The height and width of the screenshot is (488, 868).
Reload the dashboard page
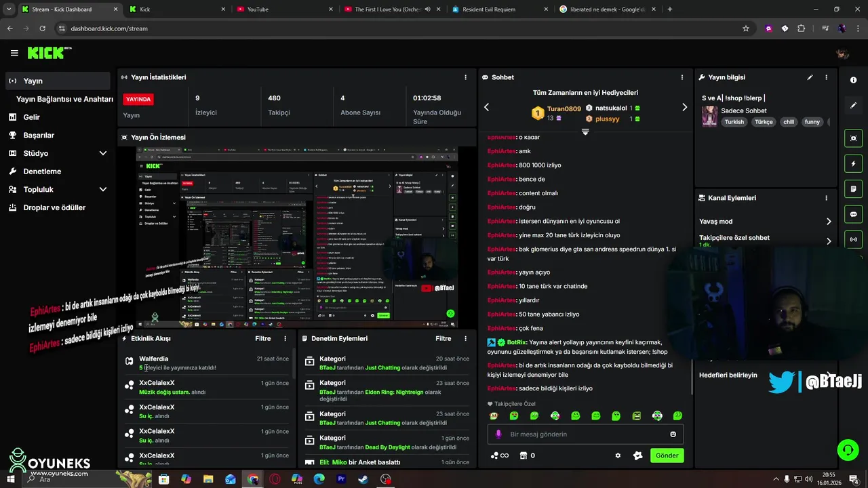tap(42, 28)
